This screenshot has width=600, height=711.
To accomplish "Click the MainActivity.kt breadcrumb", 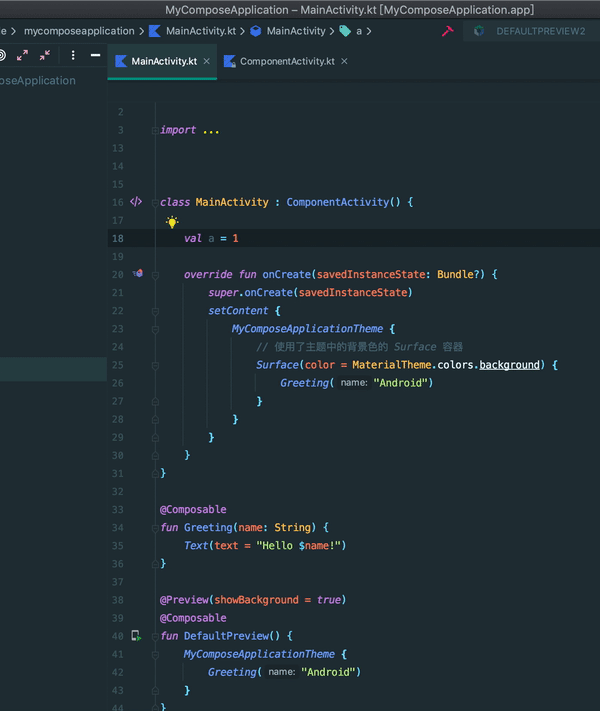I will click(x=201, y=31).
